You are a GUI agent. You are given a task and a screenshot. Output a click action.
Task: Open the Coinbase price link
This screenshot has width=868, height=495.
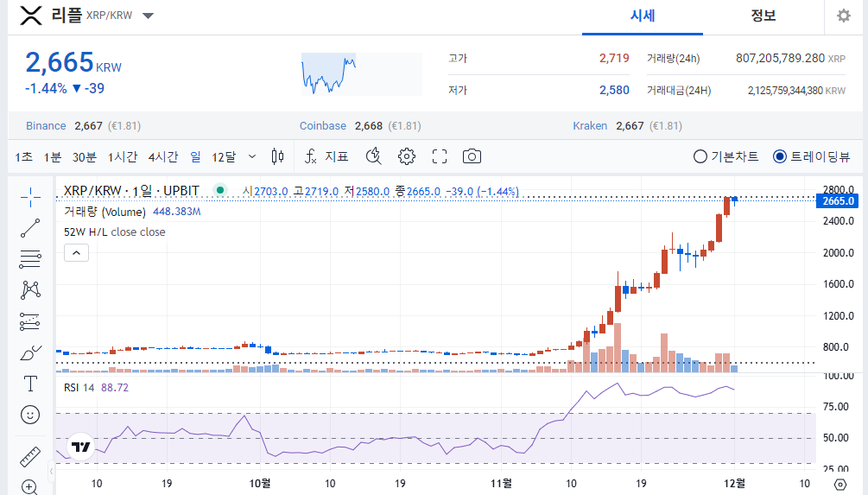pos(323,125)
